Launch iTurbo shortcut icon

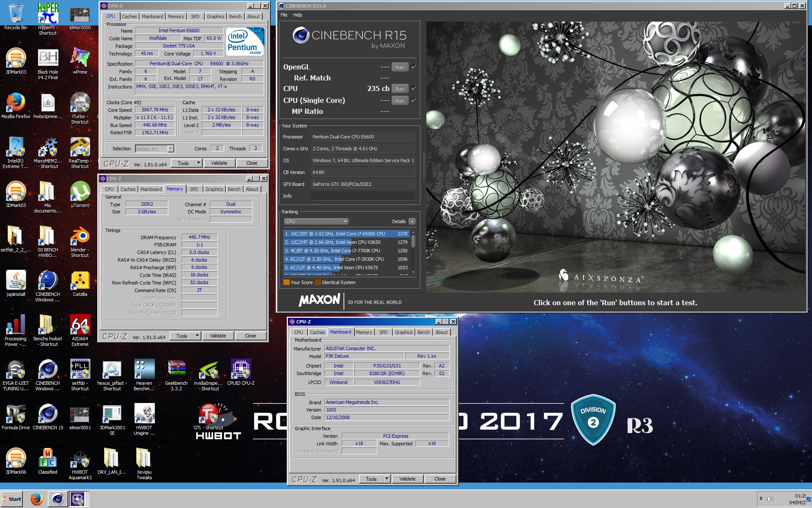[x=80, y=108]
